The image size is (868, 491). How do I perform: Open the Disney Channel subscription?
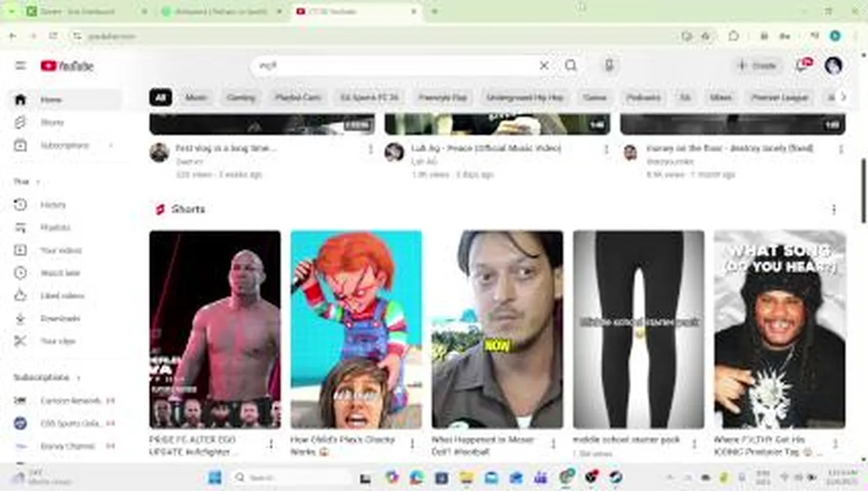pyautogui.click(x=66, y=446)
